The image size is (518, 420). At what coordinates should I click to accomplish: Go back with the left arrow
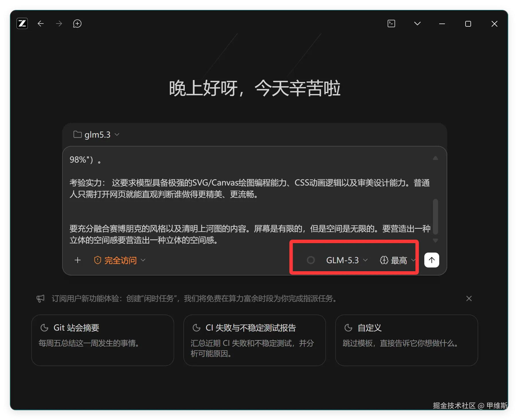tap(41, 24)
